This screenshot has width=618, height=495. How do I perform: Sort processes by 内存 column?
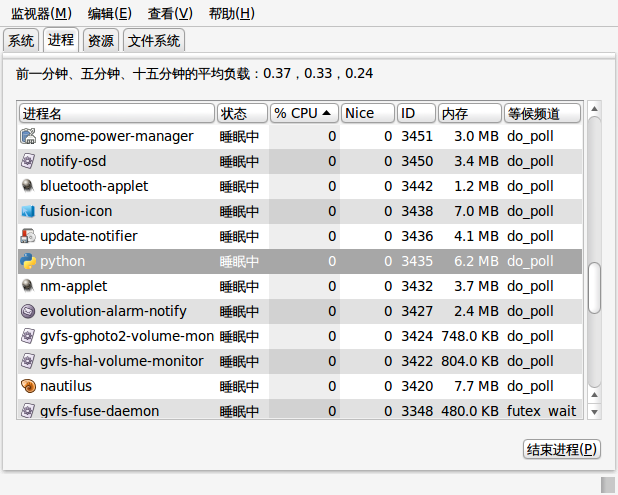click(470, 114)
